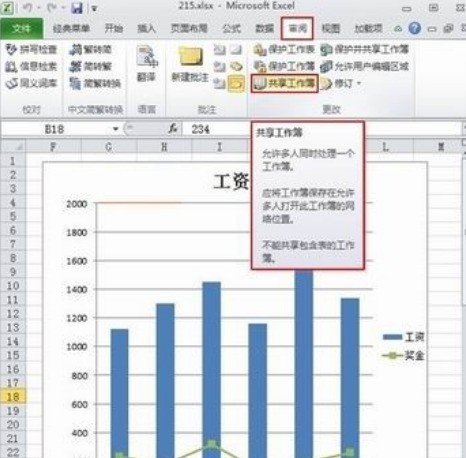This screenshot has height=458, width=466.
Task: Click the Redo icon in quick access toolbar
Action: pos(52,8)
